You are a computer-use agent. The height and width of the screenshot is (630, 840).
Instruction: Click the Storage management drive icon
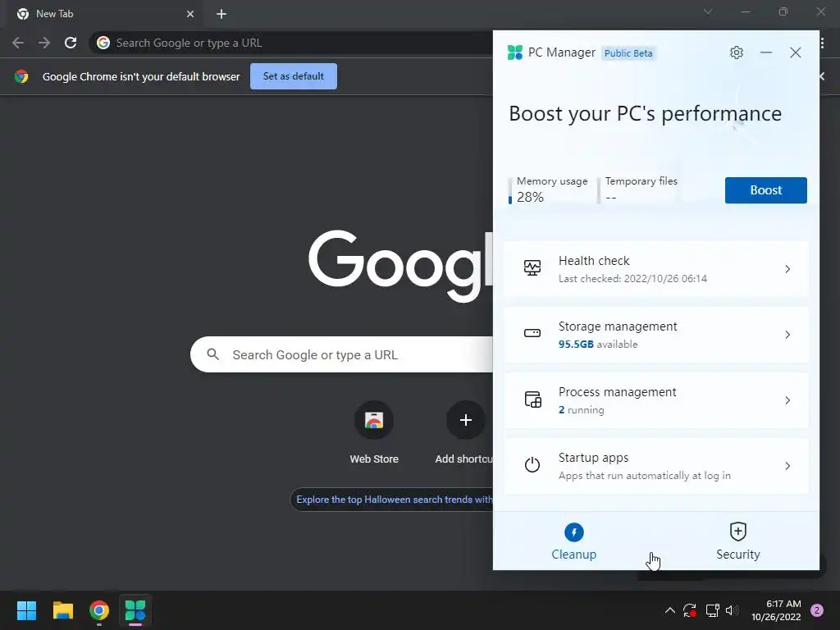[x=532, y=333]
